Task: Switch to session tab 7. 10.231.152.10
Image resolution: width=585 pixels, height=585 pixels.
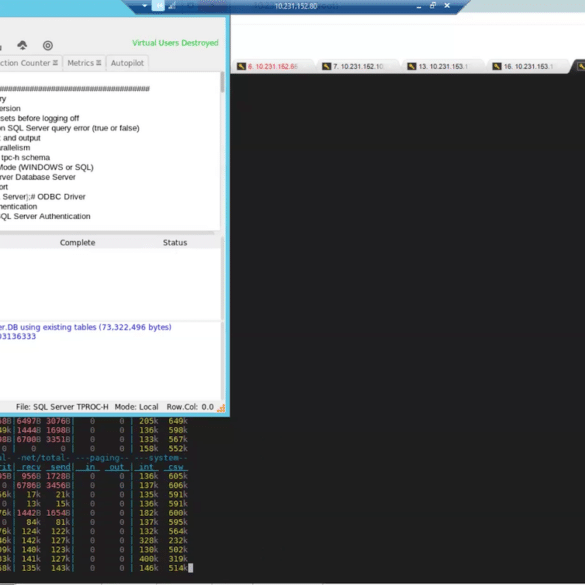Action: pos(358,66)
